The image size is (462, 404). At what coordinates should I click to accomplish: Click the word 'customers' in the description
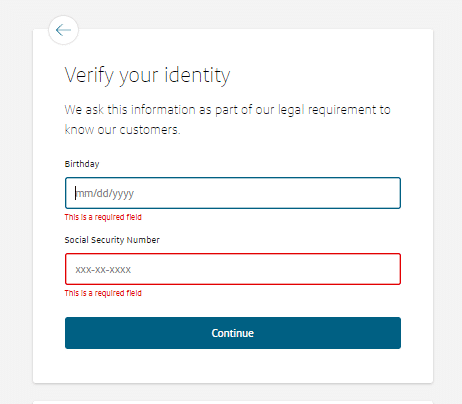[150, 130]
